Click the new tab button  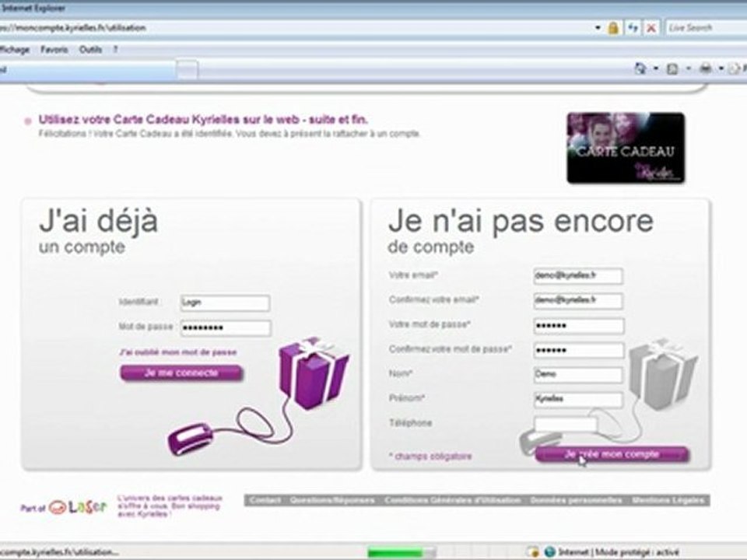[x=188, y=69]
